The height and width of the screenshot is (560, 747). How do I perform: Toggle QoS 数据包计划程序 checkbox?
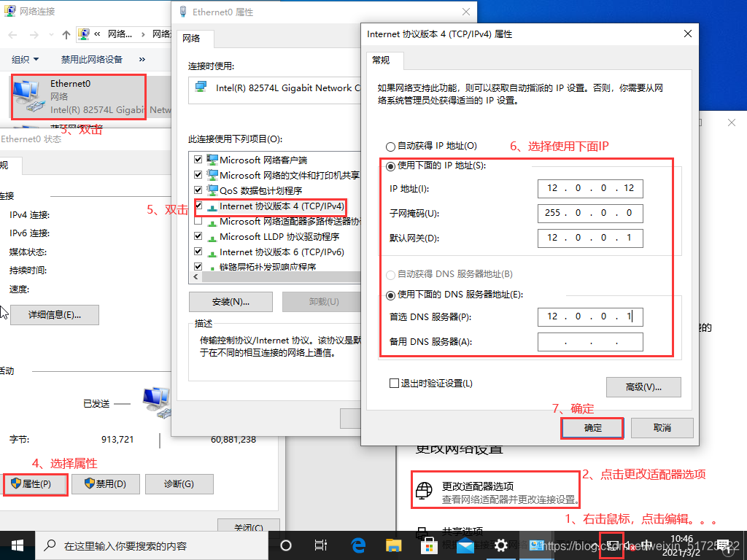point(198,190)
